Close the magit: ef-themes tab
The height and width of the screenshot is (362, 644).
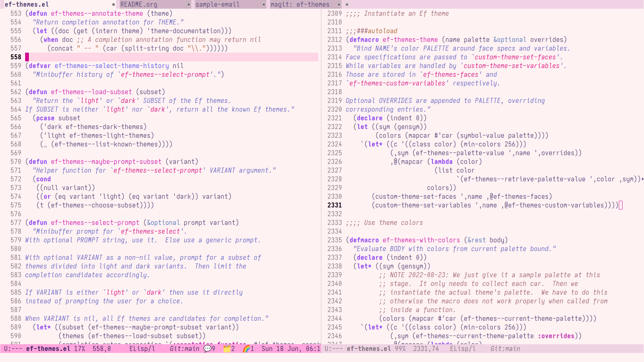[x=339, y=5]
